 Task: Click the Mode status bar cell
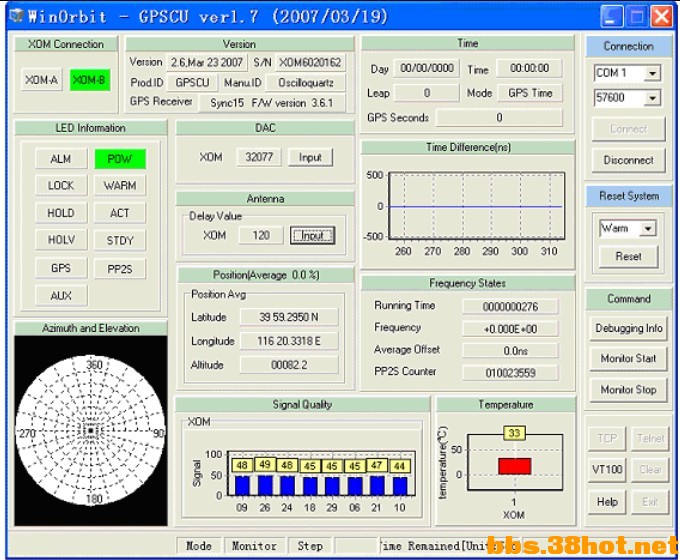pyautogui.click(x=199, y=546)
